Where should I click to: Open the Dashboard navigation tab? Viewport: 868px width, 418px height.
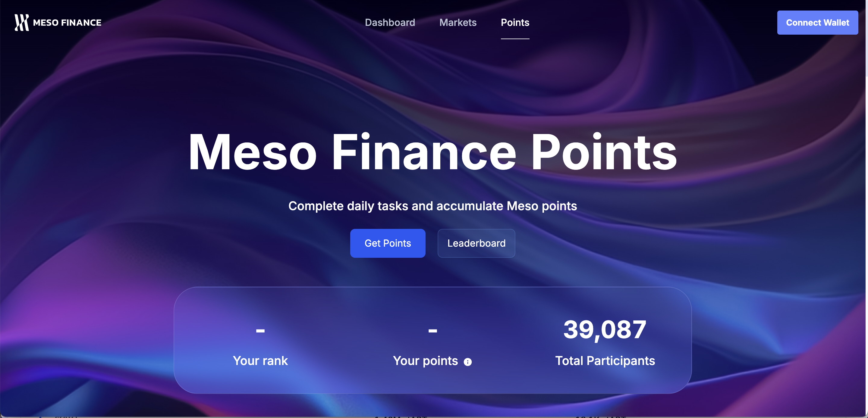[x=390, y=23]
